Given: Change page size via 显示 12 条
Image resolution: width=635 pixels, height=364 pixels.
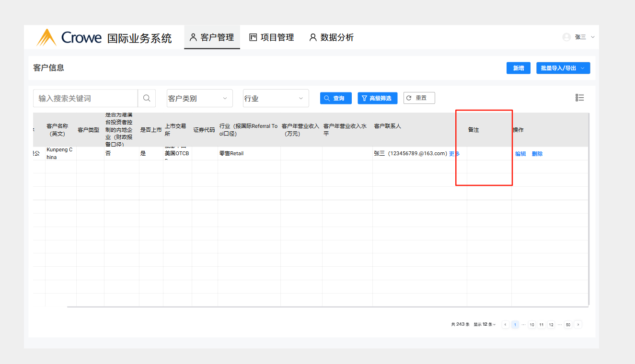Looking at the screenshot, I should [485, 324].
